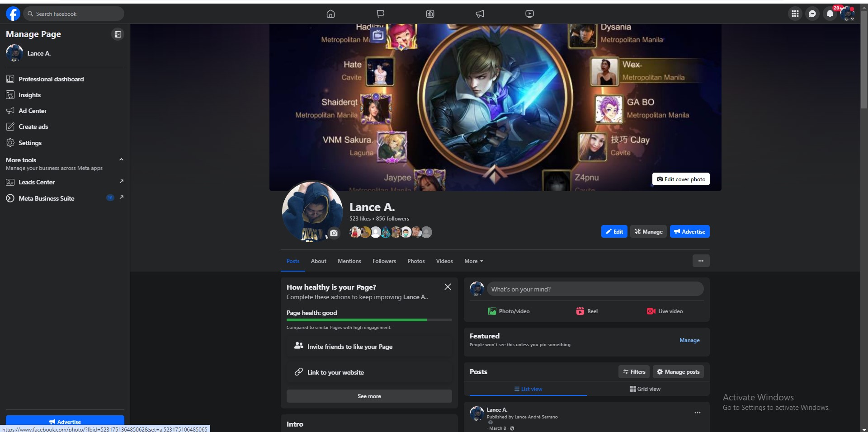Viewport: 868px width, 432px height.
Task: Click the sidebar Advertise button
Action: [65, 421]
